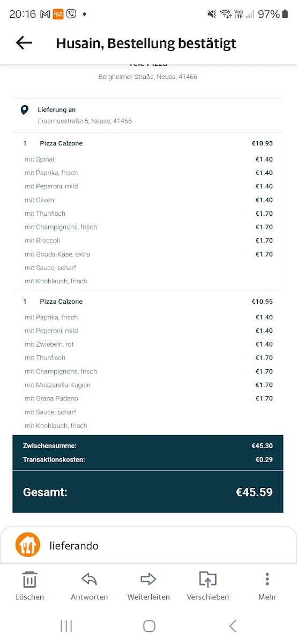The image size is (297, 644).
Task: Tap the Erasmusstraße 5 delivery address
Action: (85, 121)
